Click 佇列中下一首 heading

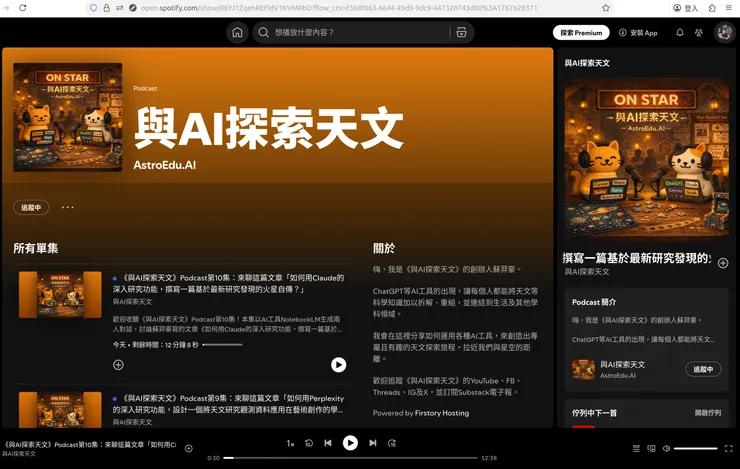(x=594, y=413)
